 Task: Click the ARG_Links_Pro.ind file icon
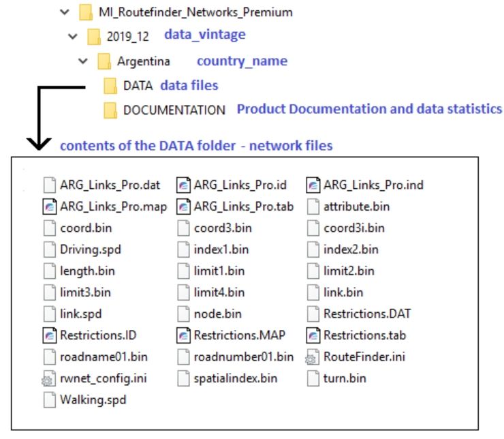click(313, 185)
